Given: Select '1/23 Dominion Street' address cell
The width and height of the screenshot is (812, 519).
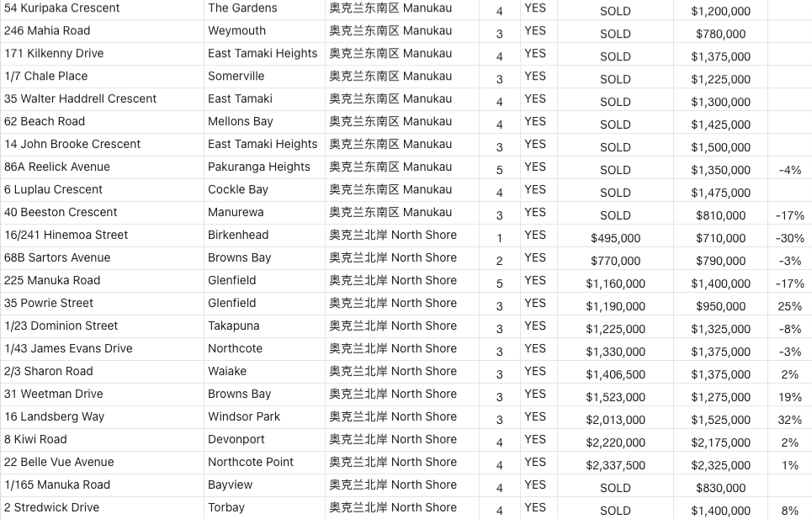Looking at the screenshot, I should [x=102, y=327].
